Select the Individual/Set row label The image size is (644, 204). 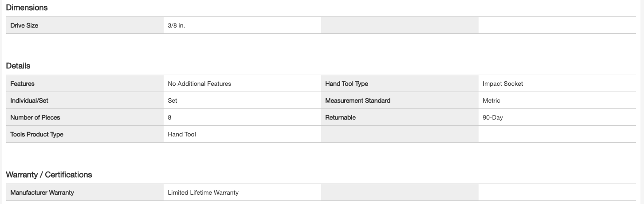[x=29, y=100]
